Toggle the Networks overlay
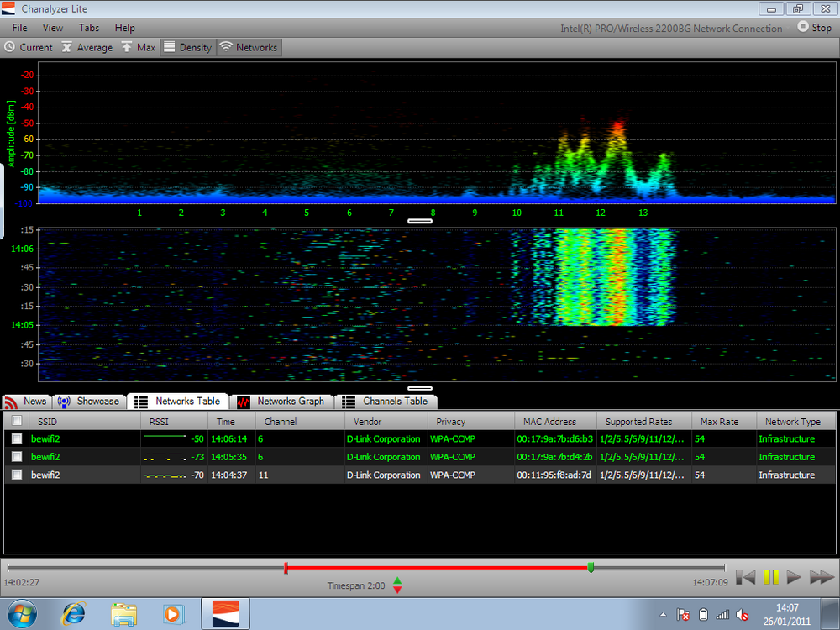840x630 pixels. (249, 47)
